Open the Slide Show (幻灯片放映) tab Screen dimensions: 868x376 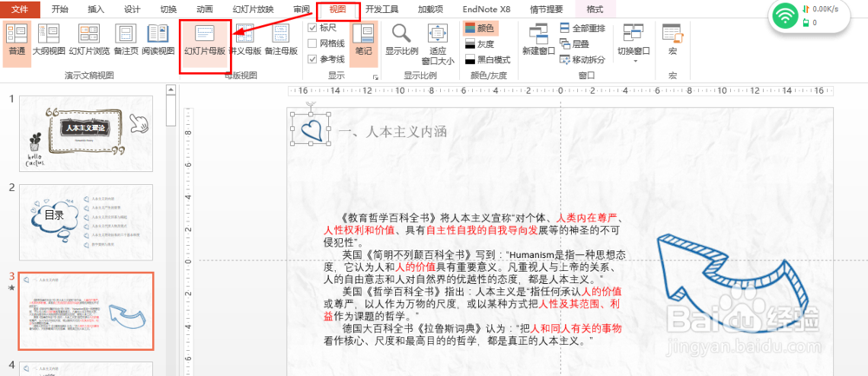point(253,9)
